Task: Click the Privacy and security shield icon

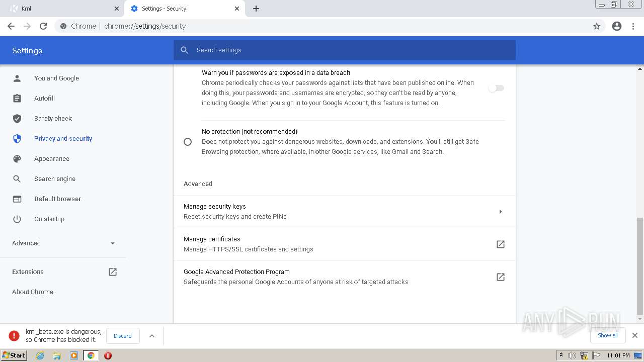Action: [x=17, y=138]
